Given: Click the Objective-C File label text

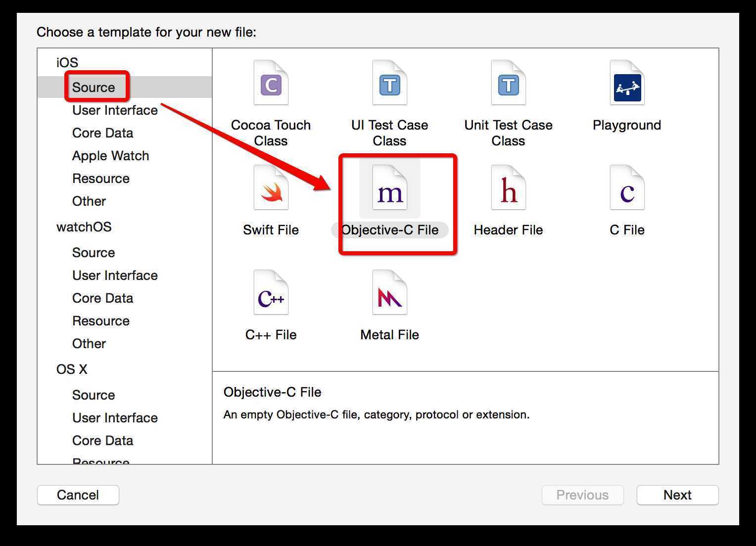Looking at the screenshot, I should pyautogui.click(x=390, y=230).
